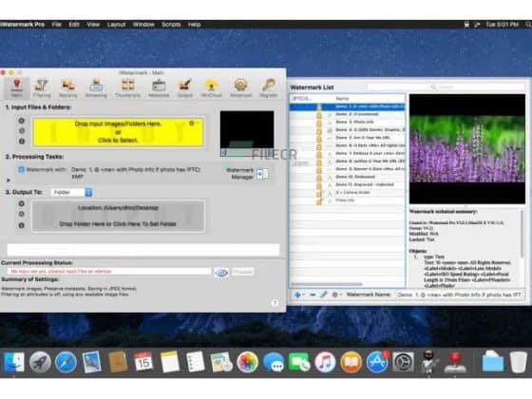Screen dimensions: 532x399
Task: Click the help question mark button
Action: click(275, 303)
